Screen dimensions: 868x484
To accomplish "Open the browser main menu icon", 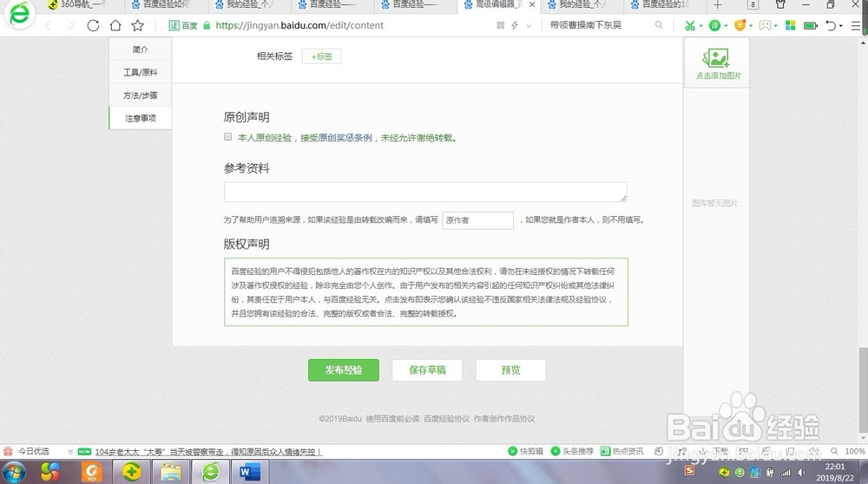I will (856, 25).
